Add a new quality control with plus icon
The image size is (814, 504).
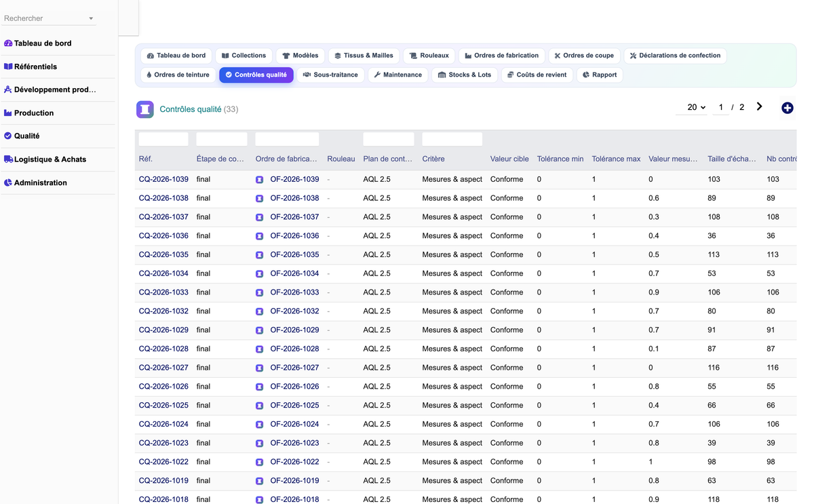pos(787,108)
